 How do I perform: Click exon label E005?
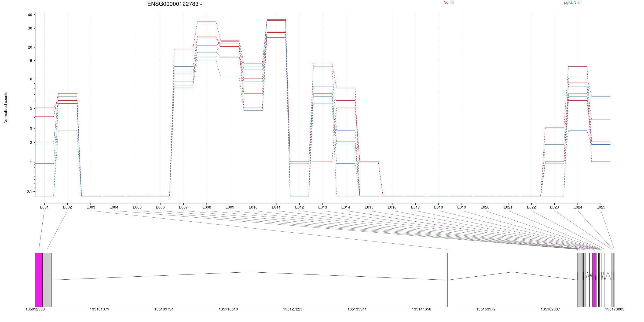(137, 207)
